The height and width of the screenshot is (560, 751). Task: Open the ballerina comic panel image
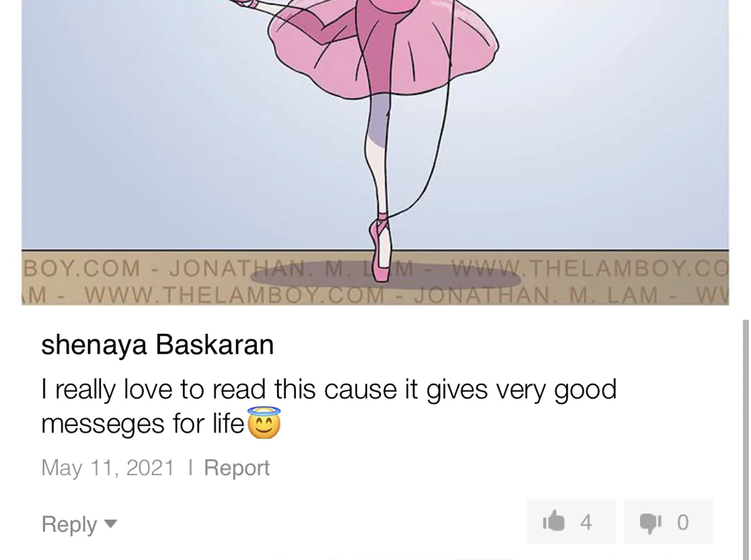[375, 152]
